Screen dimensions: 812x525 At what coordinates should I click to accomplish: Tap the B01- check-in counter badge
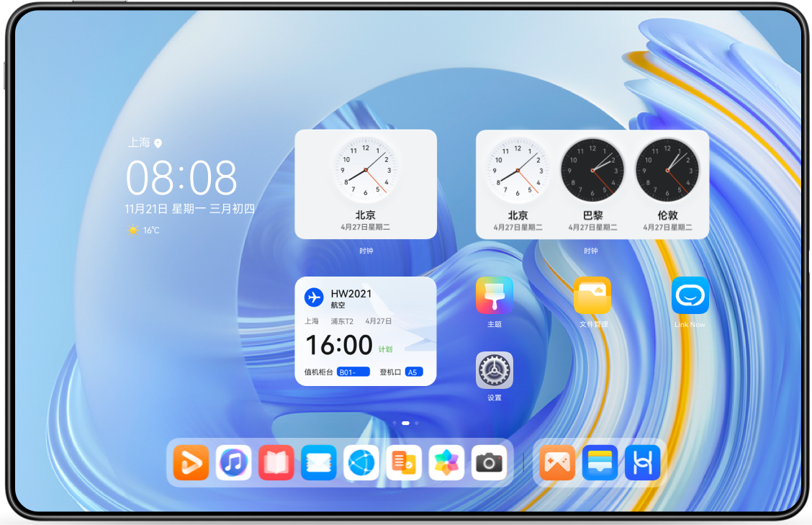click(x=353, y=372)
